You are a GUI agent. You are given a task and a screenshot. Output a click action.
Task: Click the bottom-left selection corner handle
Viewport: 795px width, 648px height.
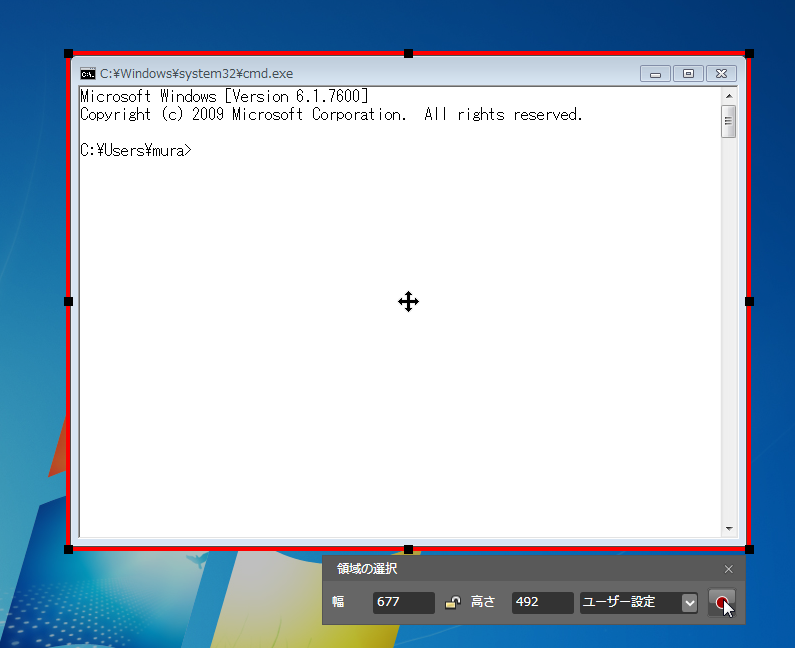click(x=68, y=549)
